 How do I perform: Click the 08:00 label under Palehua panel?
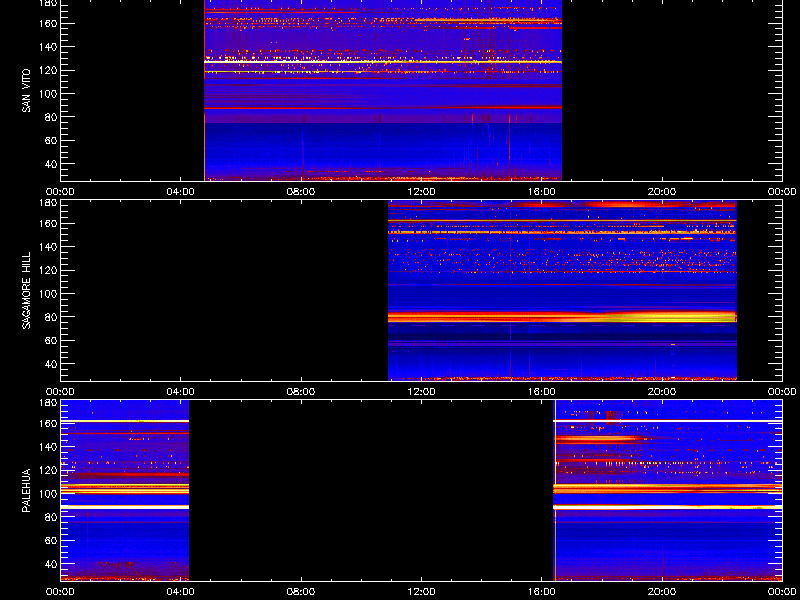click(301, 592)
